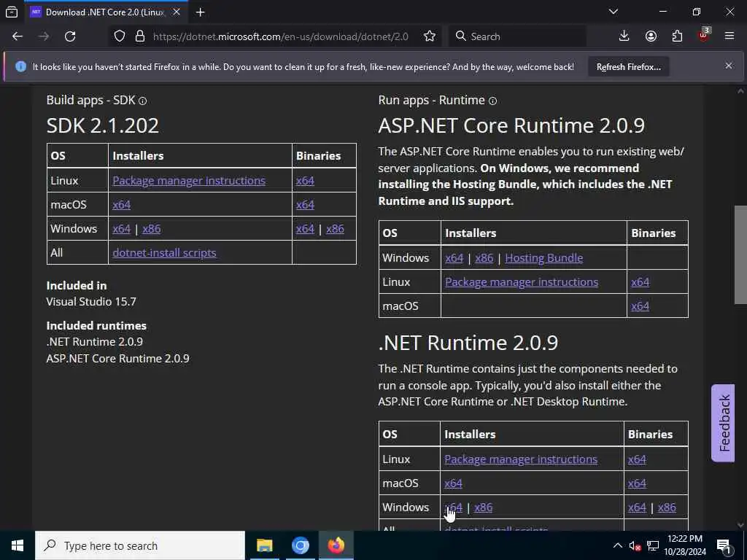The width and height of the screenshot is (747, 560).
Task: Open tracking protection shield icon
Action: [120, 36]
